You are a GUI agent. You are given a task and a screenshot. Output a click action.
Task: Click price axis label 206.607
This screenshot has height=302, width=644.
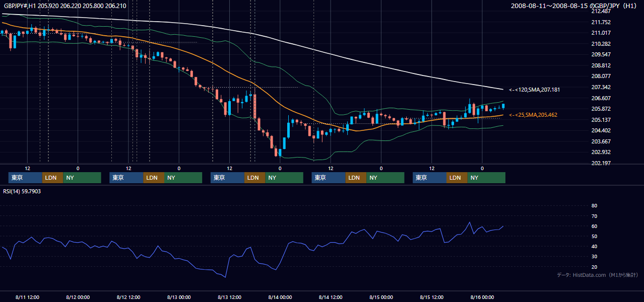[x=601, y=98]
